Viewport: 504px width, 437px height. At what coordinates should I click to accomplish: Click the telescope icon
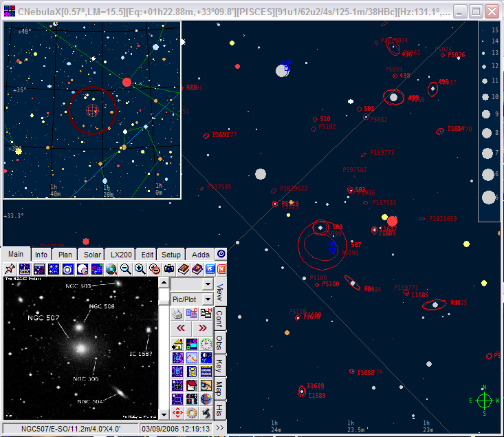tap(206, 413)
